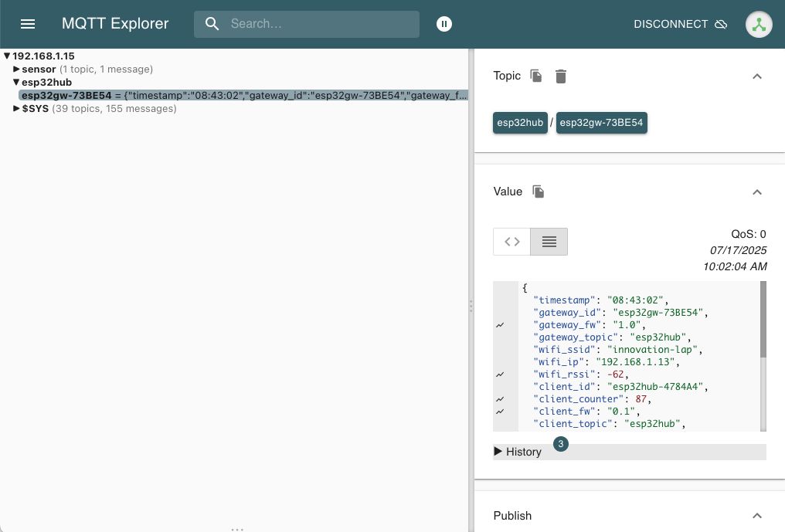The width and height of the screenshot is (785, 532).
Task: Expand the sensor topic node
Action: coord(16,69)
